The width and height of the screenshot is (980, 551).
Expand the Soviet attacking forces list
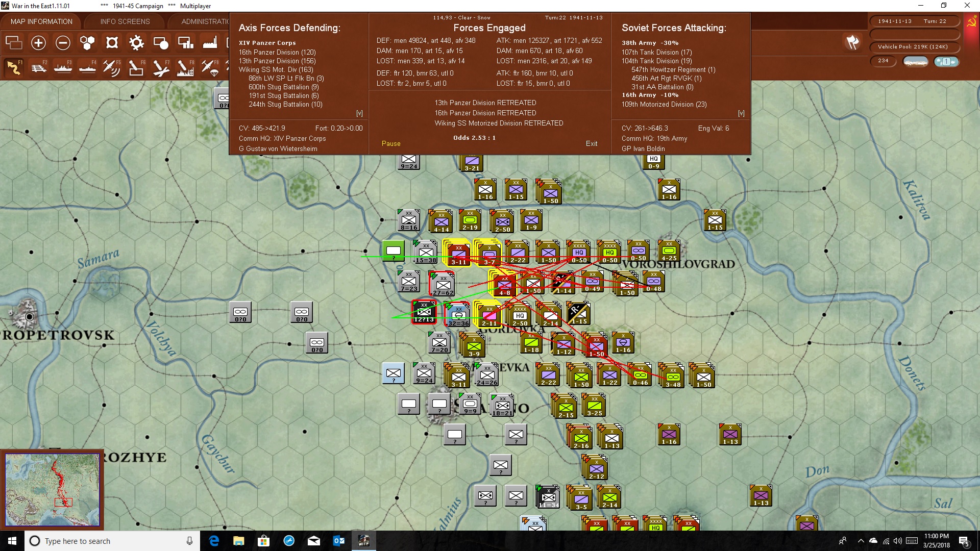click(741, 113)
